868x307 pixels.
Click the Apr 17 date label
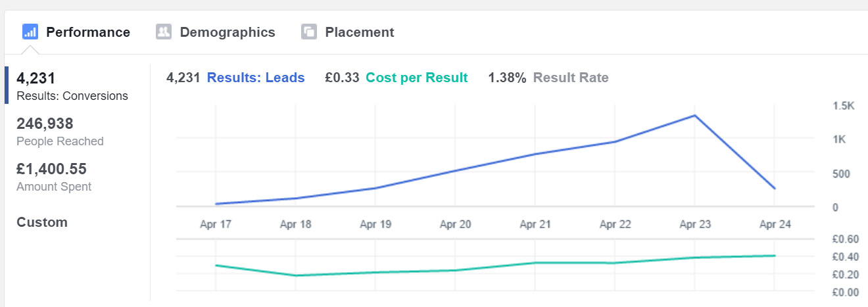pos(216,224)
